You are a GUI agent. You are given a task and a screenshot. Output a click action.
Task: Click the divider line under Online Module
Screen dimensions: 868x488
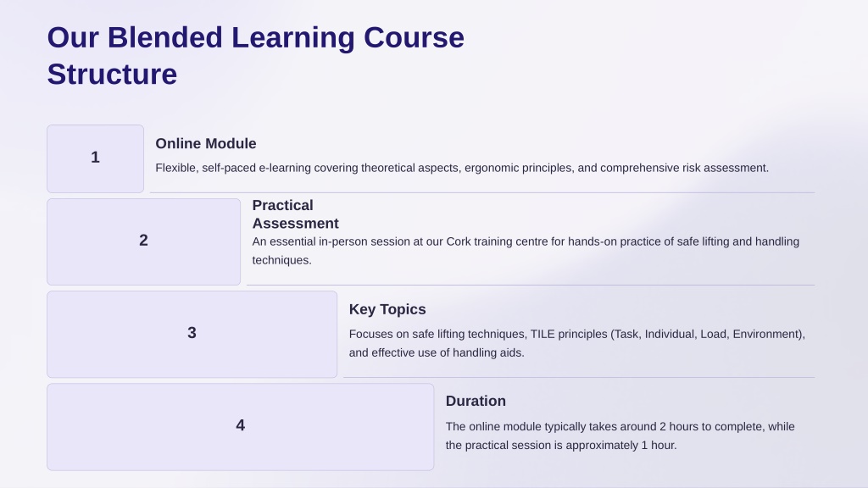[x=482, y=192]
